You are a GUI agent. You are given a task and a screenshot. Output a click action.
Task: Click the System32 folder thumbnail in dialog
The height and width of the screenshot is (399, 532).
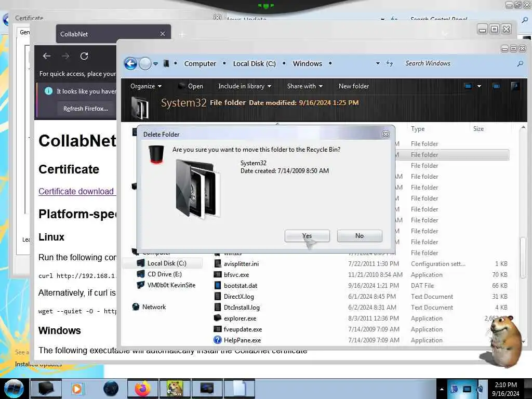tap(198, 189)
